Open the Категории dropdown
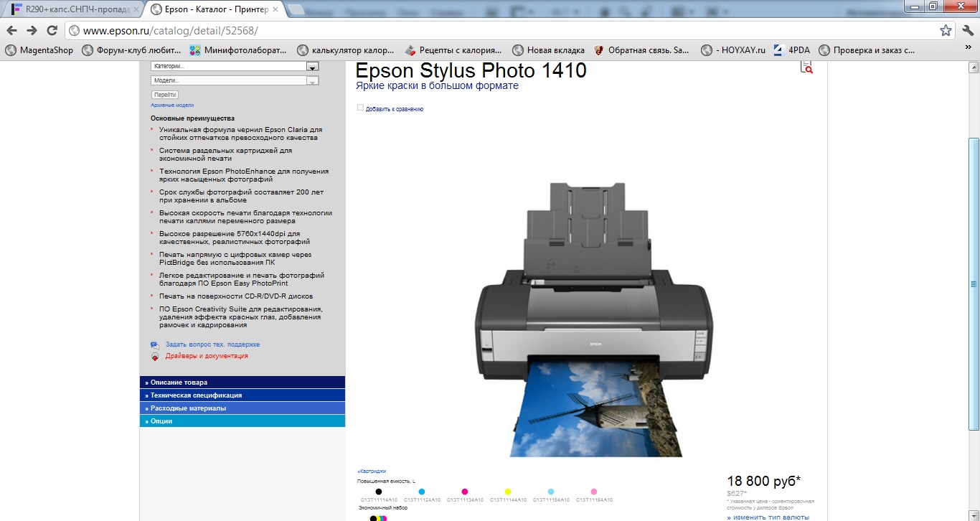Viewport: 980px width, 521px height. point(235,66)
